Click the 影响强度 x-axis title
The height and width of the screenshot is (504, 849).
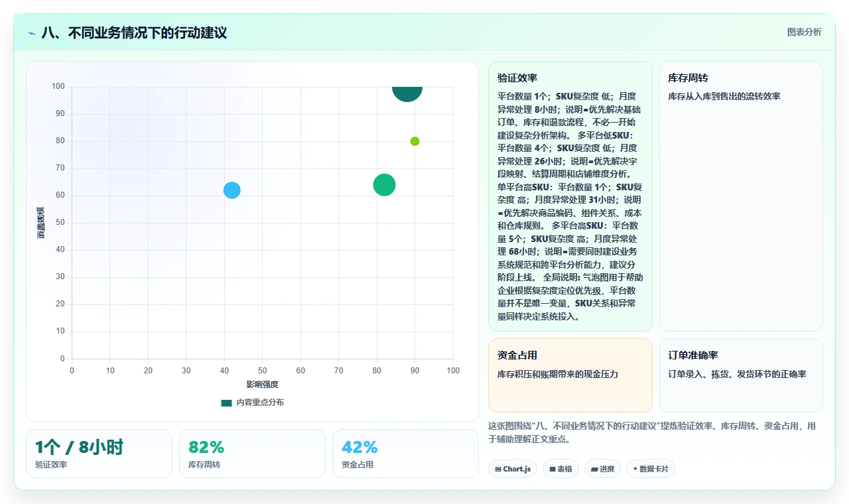(262, 385)
